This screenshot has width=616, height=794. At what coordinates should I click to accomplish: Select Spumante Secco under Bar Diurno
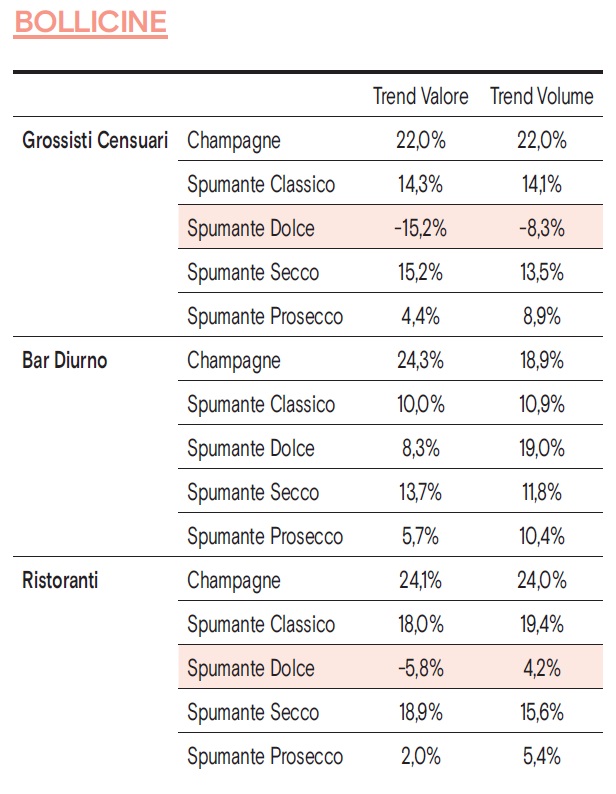coord(253,493)
